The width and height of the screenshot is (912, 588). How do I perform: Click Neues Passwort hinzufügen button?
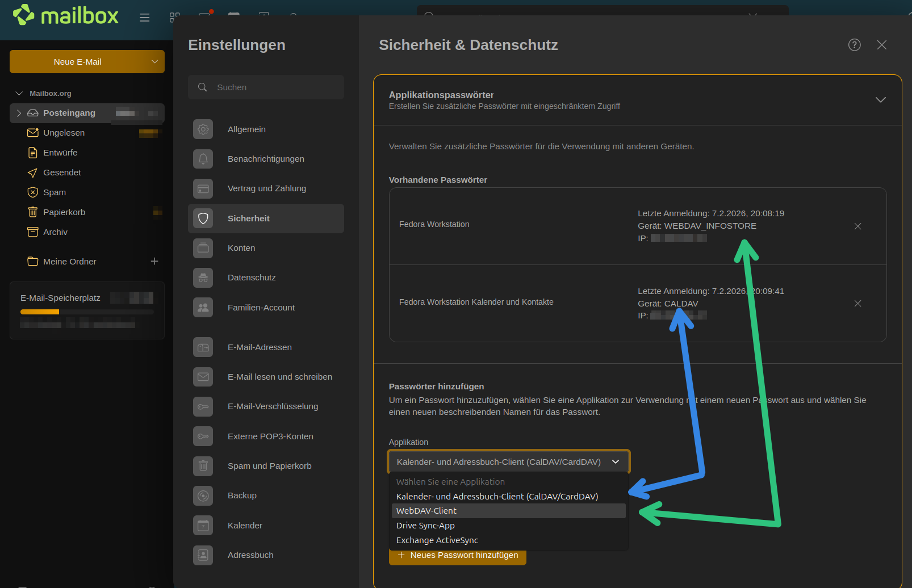[458, 556]
